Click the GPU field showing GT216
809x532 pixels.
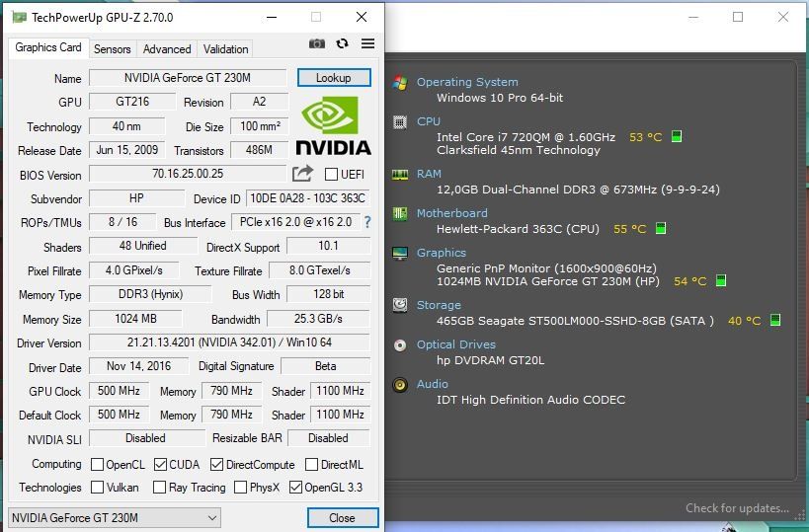(132, 102)
